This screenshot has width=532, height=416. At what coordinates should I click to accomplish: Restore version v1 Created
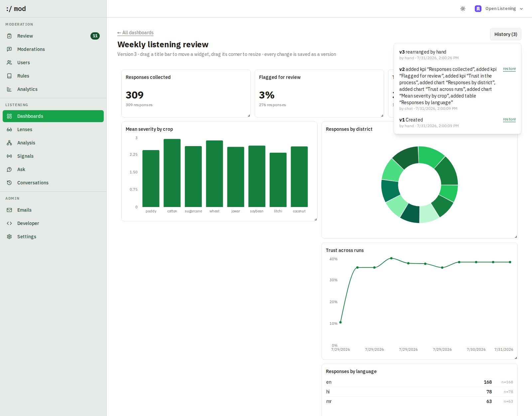coord(509,119)
